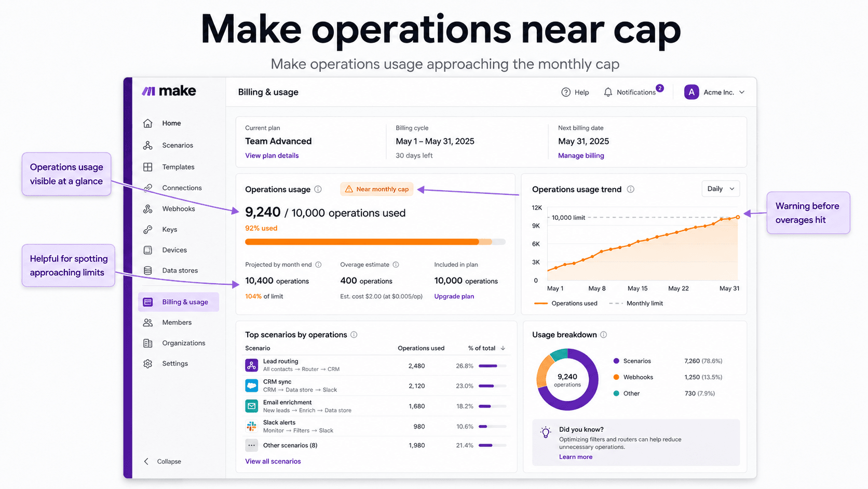This screenshot has width=868, height=489.
Task: Show info for Projected by month end
Action: (318, 265)
